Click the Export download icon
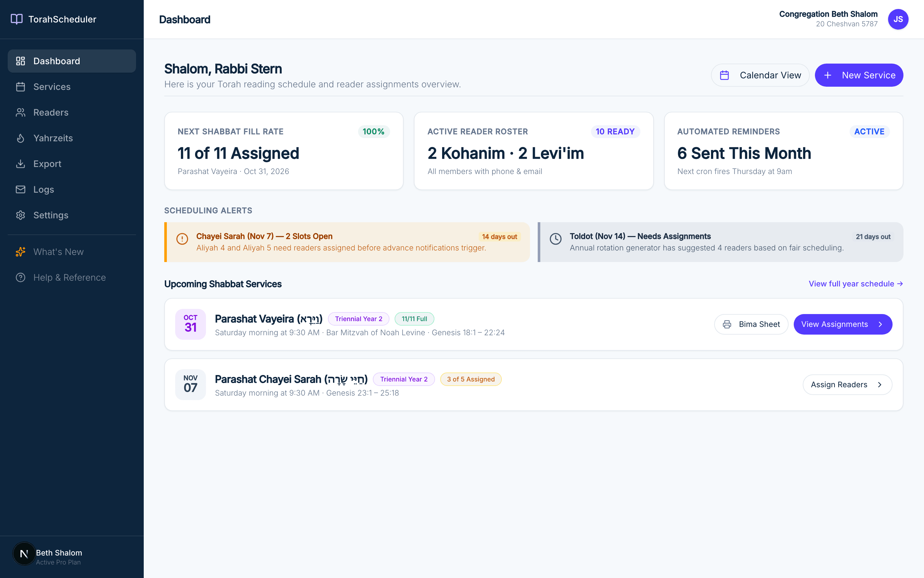The image size is (924, 578). tap(21, 164)
